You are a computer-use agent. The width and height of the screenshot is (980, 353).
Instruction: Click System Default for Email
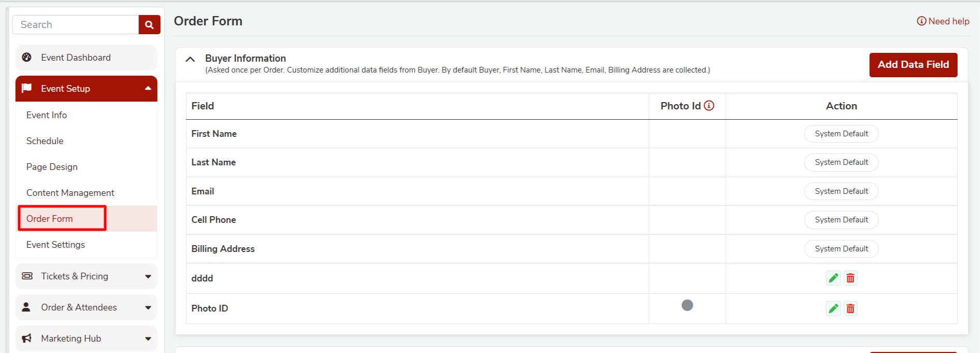842,191
